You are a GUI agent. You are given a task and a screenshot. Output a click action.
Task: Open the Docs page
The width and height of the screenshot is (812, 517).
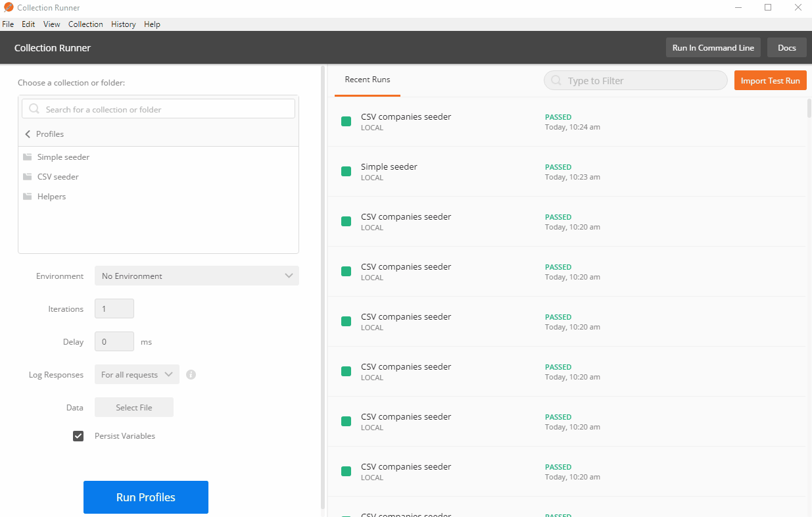coord(786,47)
